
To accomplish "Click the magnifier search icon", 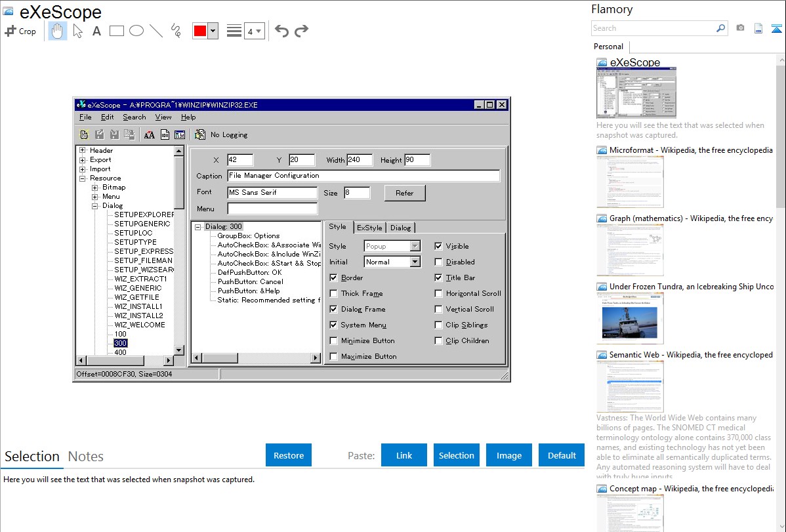I will coord(720,28).
